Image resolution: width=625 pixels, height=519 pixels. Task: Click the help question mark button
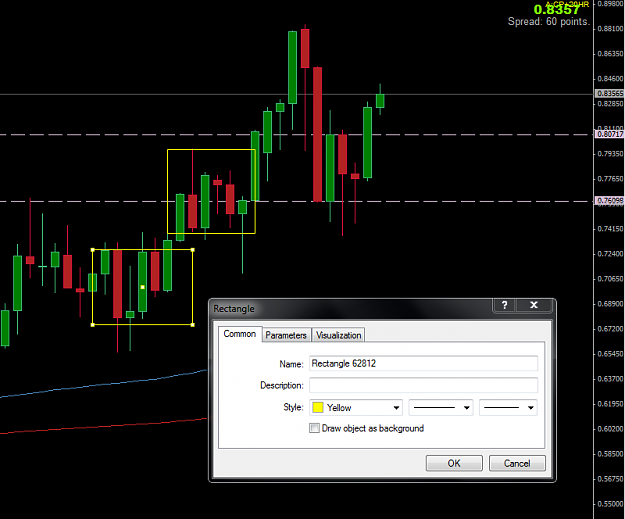pyautogui.click(x=505, y=305)
